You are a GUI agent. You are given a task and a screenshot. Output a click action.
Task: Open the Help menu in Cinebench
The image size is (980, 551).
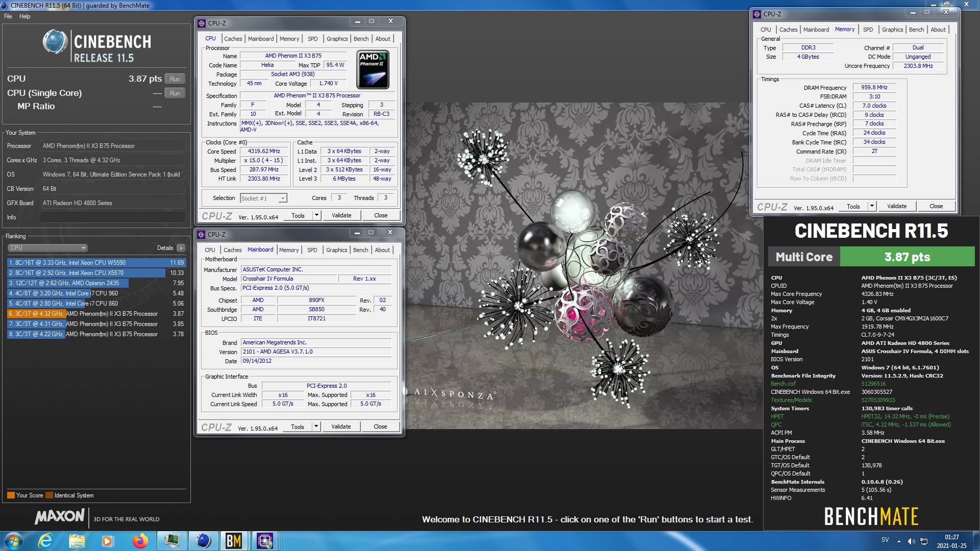24,16
